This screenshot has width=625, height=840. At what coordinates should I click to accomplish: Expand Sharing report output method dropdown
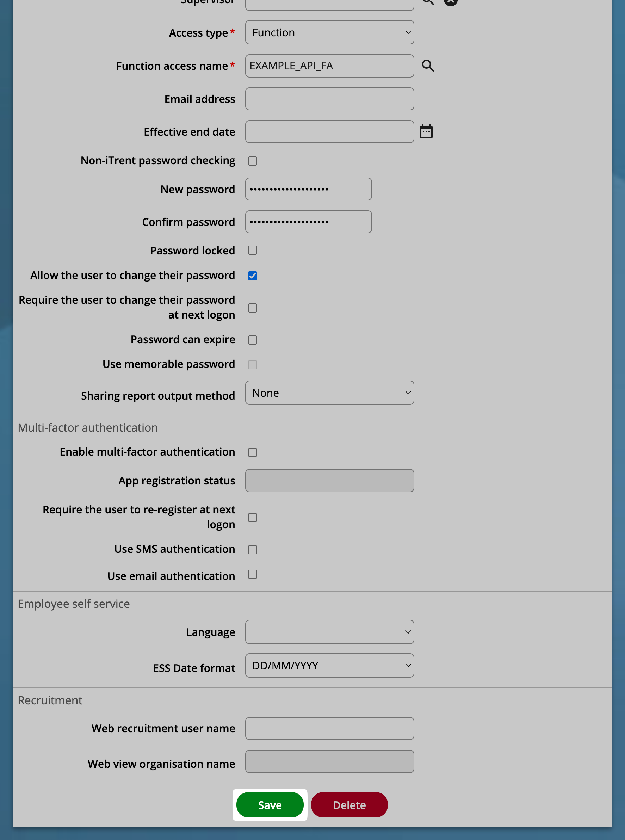[329, 393]
